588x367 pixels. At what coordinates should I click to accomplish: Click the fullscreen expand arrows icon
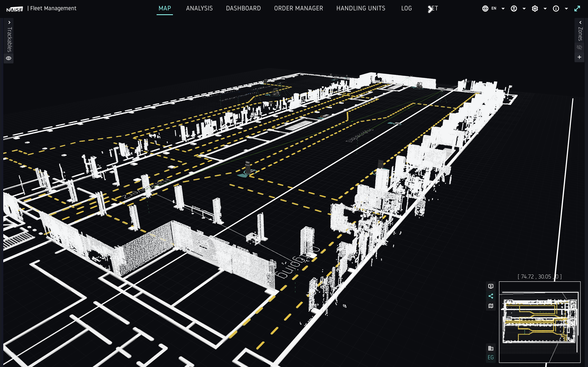577,9
